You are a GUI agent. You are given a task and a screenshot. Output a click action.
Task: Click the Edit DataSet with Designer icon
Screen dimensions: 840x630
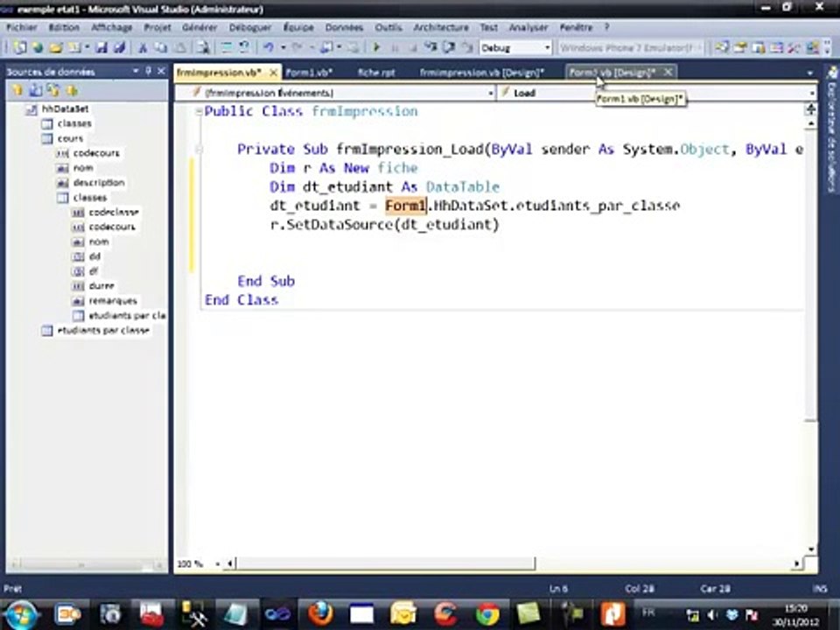click(x=35, y=90)
